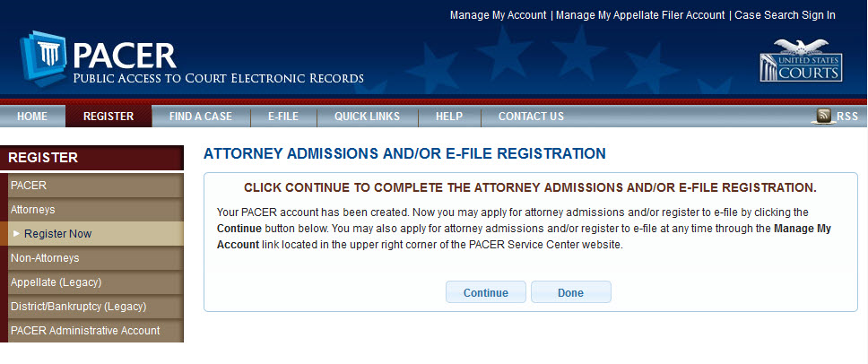Click the HELP menu item
This screenshot has height=364, width=868.
click(449, 117)
